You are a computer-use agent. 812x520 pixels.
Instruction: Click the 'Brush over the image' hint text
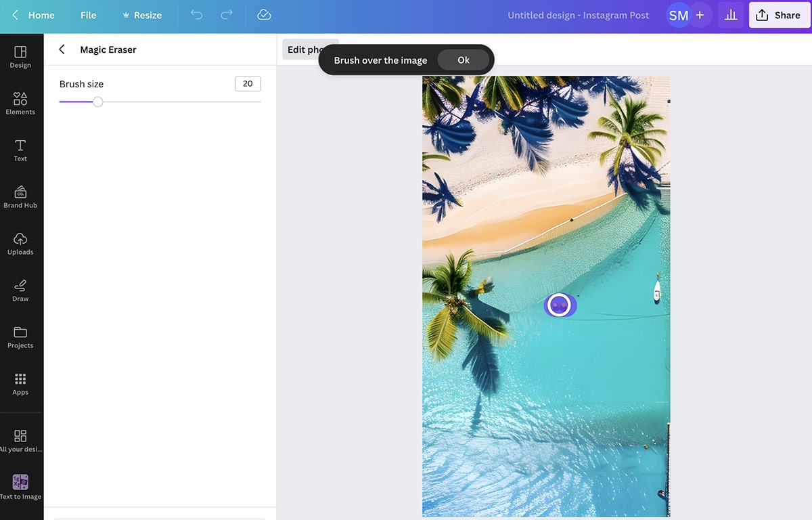pyautogui.click(x=380, y=60)
